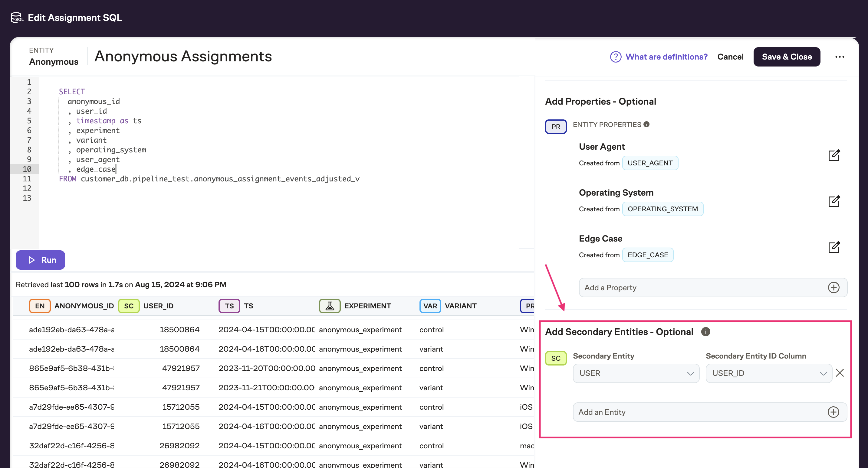Click the VAR badge on VARIANT column
Viewport: 868px width, 468px height.
430,306
